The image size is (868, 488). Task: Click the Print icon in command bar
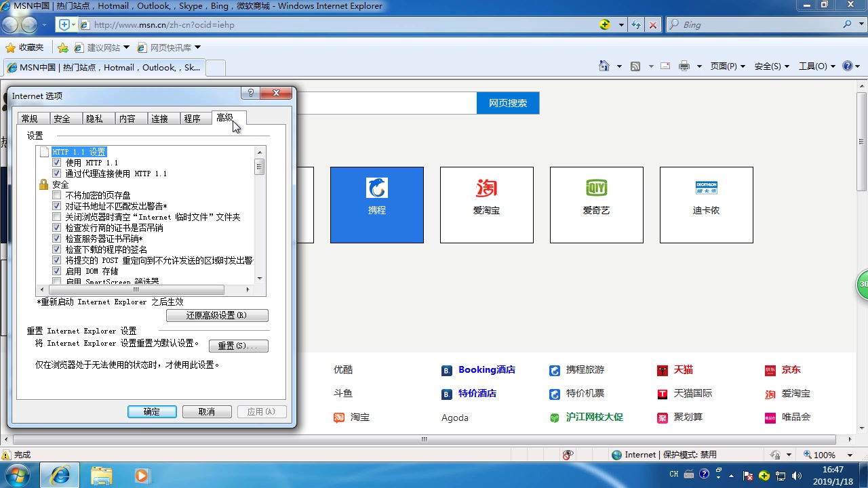(x=684, y=66)
